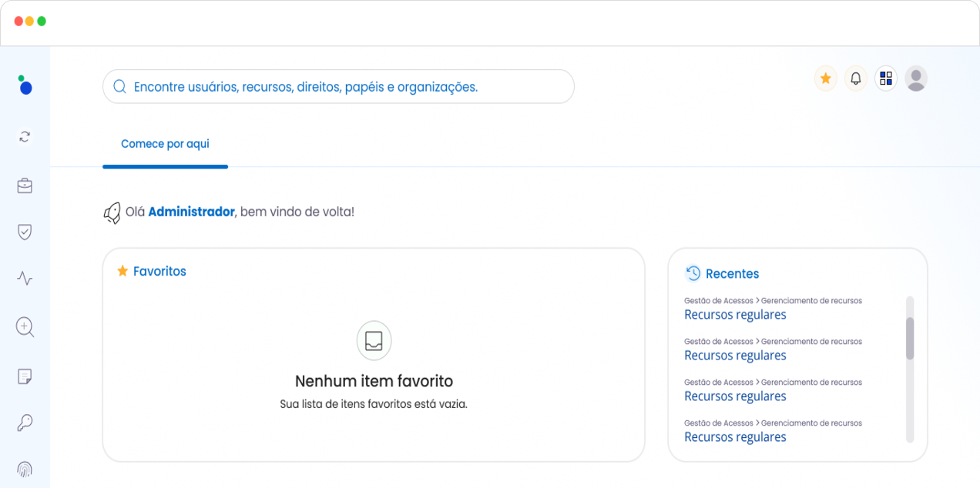Open the activity pulse sidebar icon
The image size is (980, 488).
pos(25,279)
